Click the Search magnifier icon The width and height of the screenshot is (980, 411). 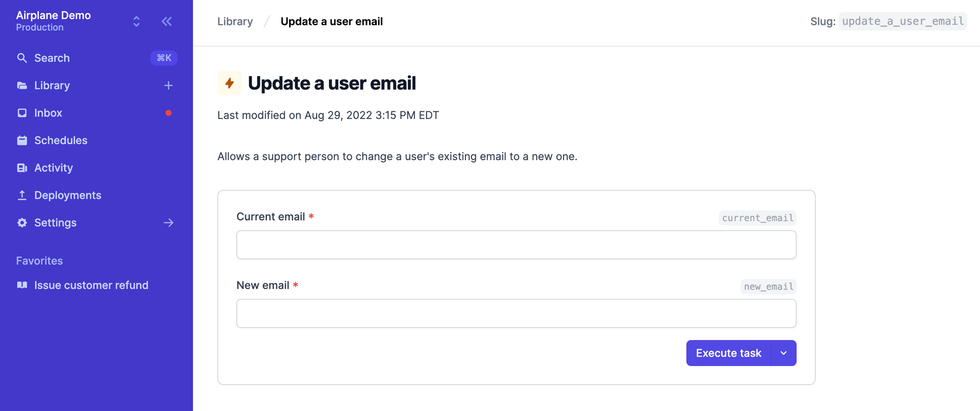coord(22,58)
